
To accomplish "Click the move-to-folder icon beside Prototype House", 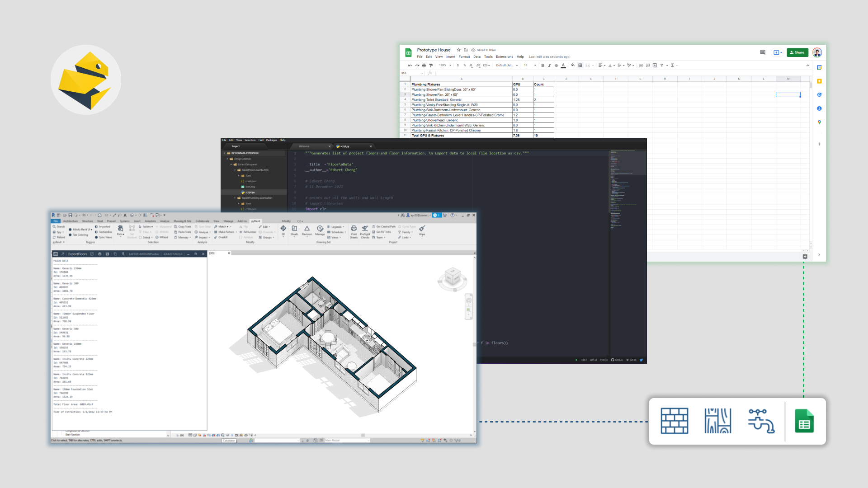I will click(466, 50).
